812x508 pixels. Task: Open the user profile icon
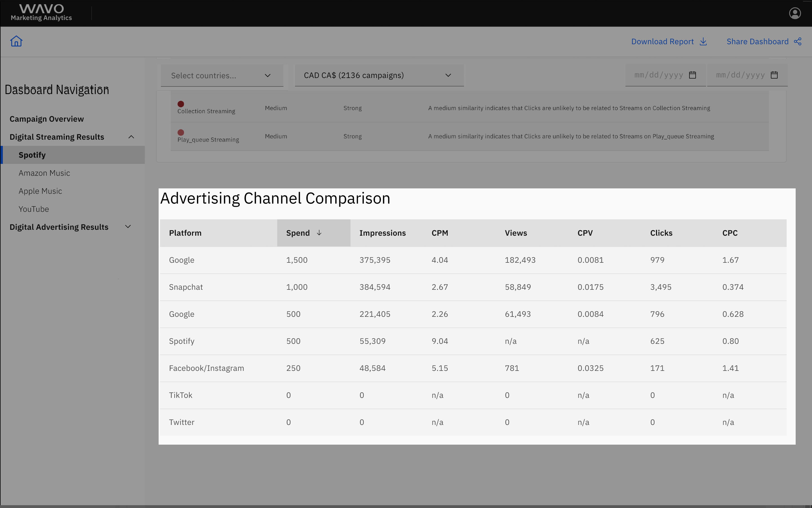click(795, 13)
